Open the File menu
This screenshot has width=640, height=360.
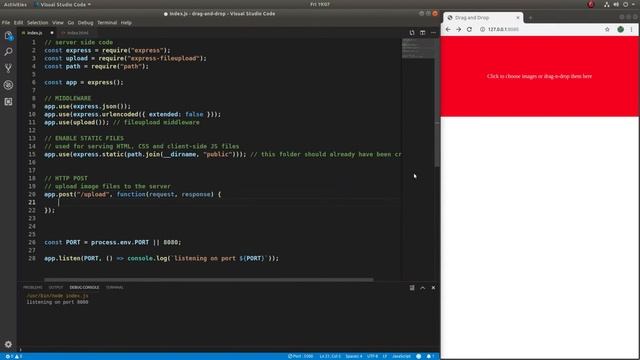point(6,23)
